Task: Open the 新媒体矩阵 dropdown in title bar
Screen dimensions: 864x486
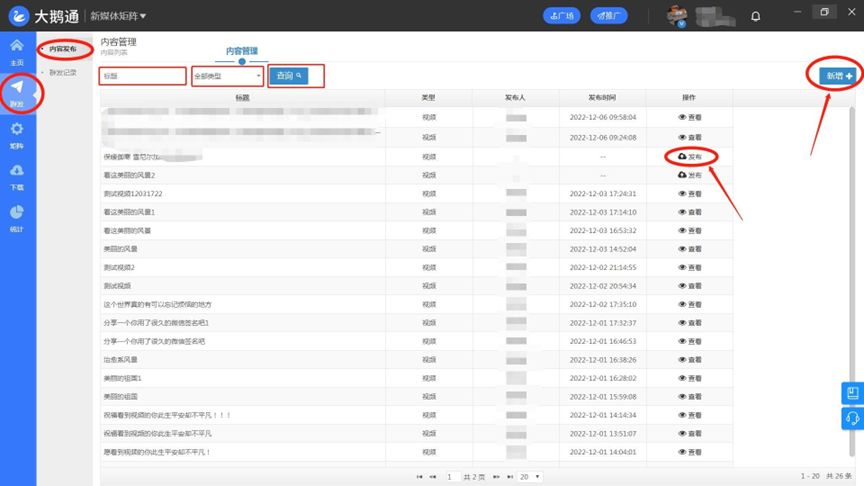Action: coord(118,16)
